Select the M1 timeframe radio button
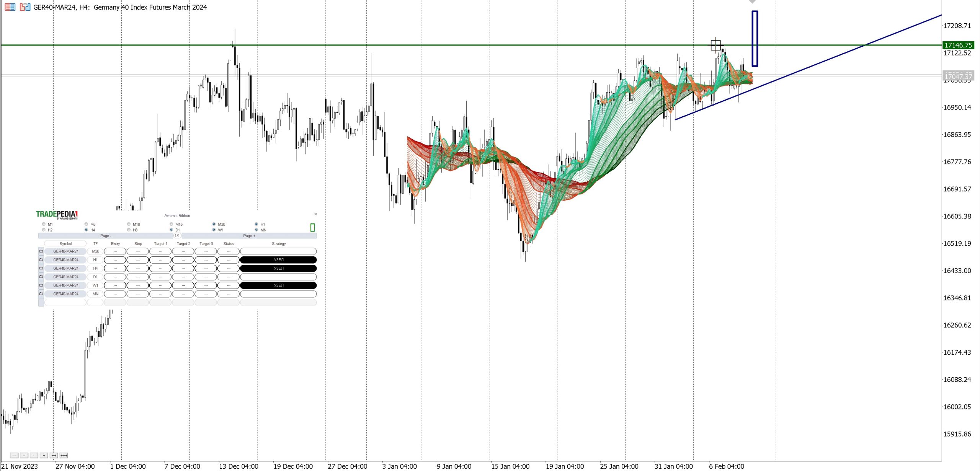 click(44, 224)
